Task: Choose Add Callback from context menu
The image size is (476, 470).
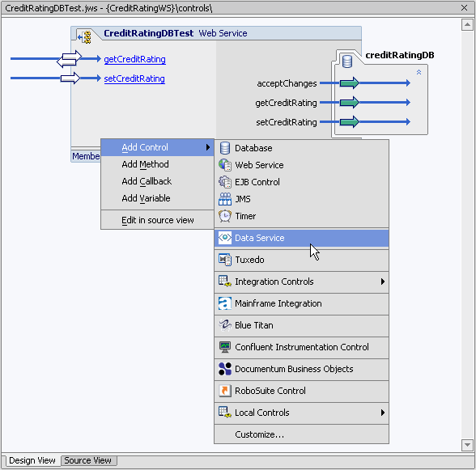Action: click(157, 181)
